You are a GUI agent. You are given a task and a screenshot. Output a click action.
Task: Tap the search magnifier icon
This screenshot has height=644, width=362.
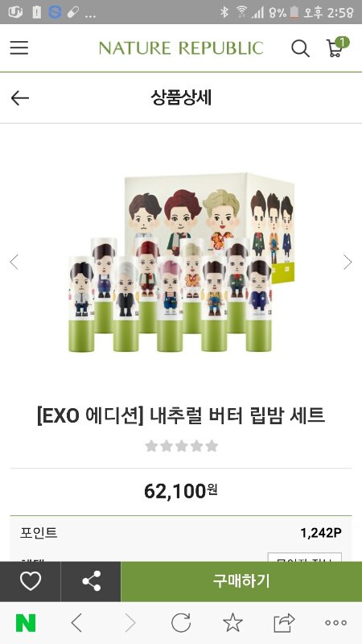pos(300,48)
